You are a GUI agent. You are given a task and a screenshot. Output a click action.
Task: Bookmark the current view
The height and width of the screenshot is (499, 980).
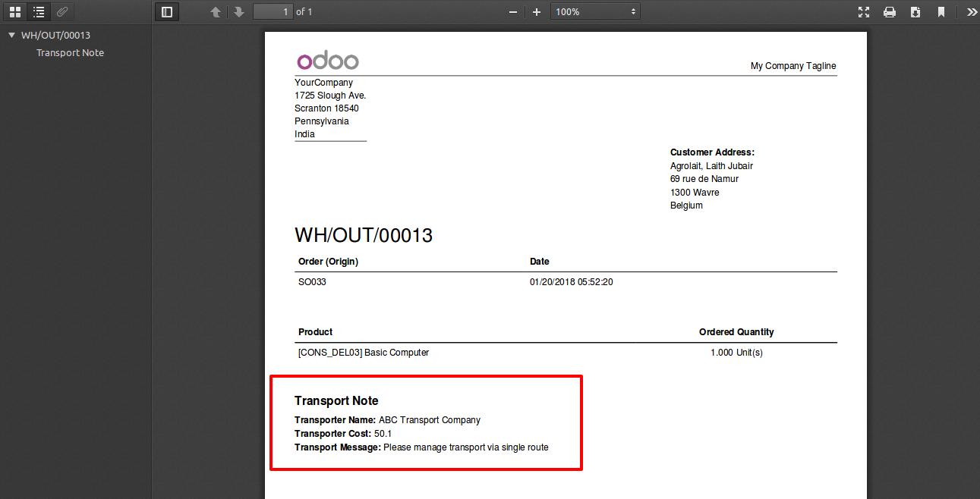(941, 11)
